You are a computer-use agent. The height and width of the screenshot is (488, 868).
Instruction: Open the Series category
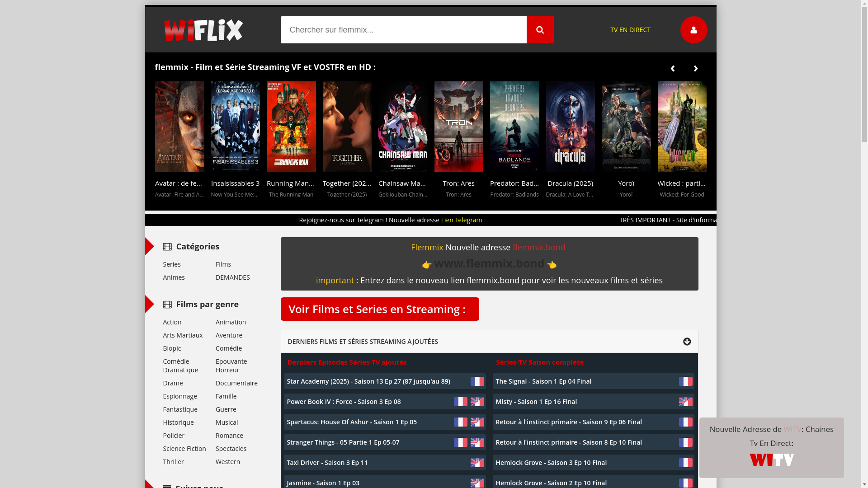[x=172, y=264]
